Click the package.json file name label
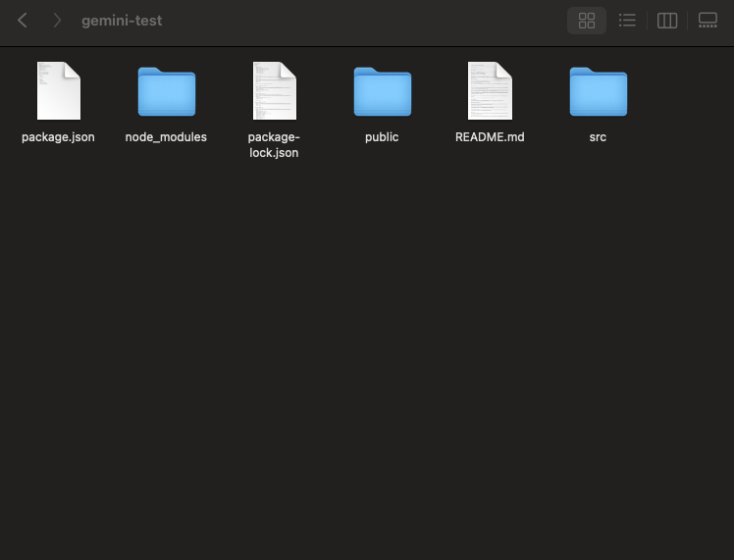 pos(58,137)
